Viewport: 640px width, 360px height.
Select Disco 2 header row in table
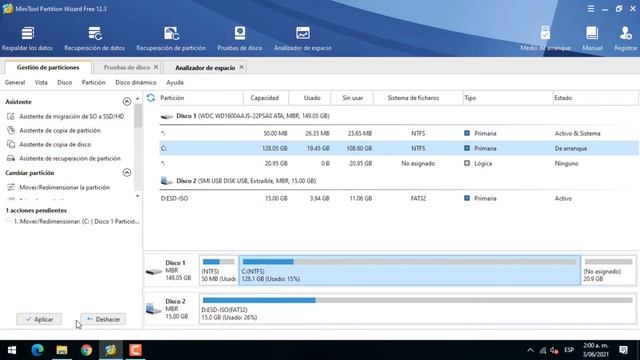pyautogui.click(x=398, y=181)
